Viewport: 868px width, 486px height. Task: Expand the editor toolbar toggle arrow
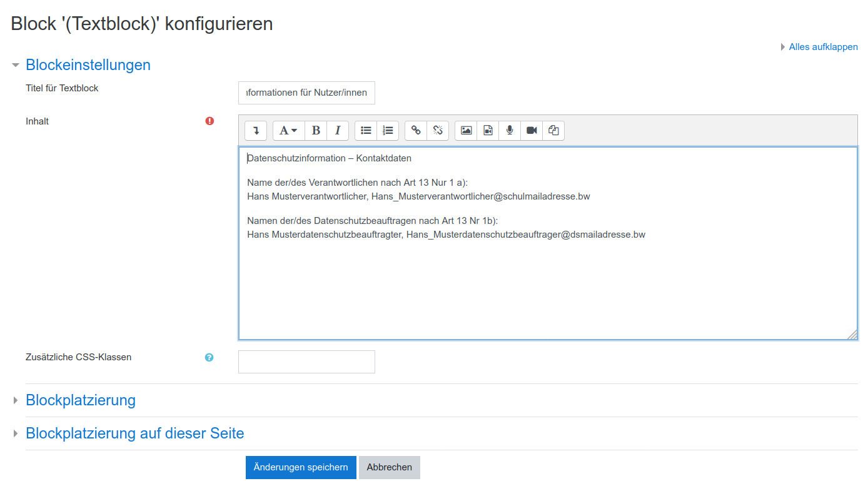pos(256,131)
